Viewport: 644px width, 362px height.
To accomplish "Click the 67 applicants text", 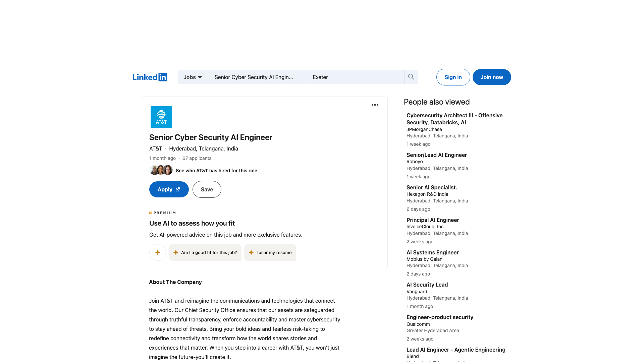I will pyautogui.click(x=197, y=158).
